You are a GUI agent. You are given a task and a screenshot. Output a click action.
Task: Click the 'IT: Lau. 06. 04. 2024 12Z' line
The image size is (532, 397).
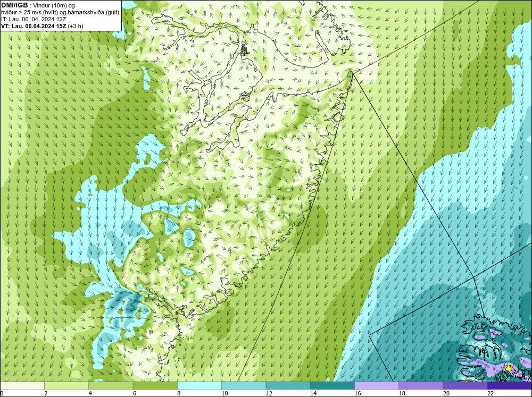(x=34, y=19)
